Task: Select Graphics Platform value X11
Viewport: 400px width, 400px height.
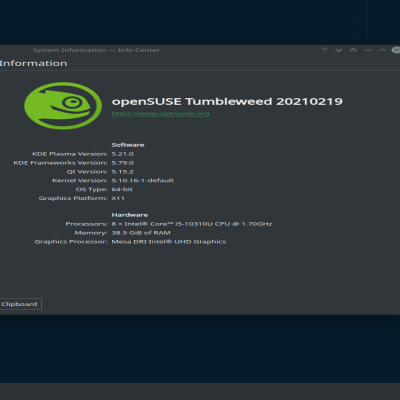Action: pos(118,198)
